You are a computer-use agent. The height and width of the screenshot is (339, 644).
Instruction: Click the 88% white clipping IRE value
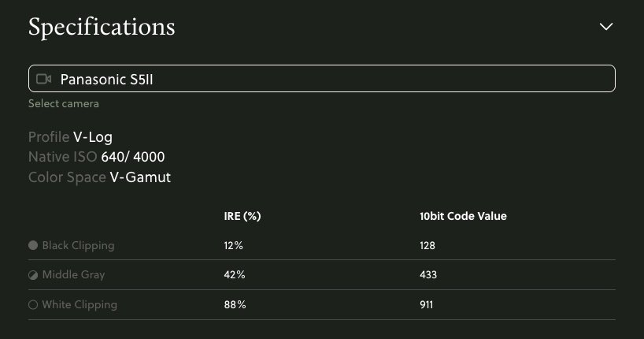(x=235, y=304)
